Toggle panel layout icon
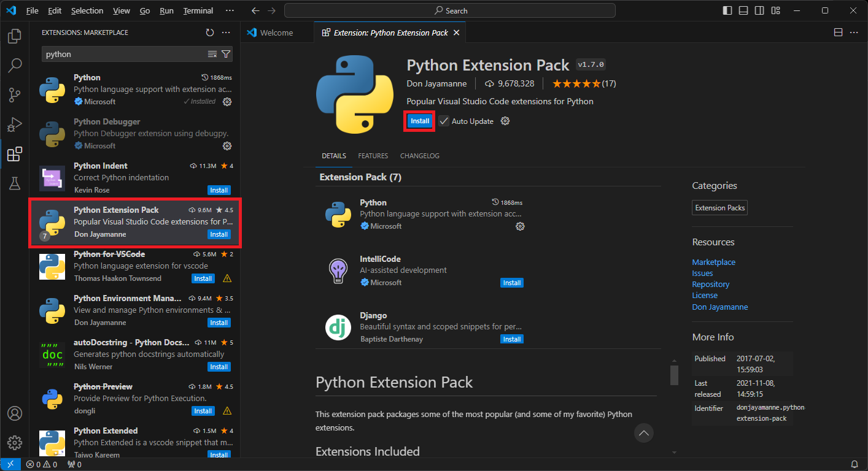 (743, 10)
